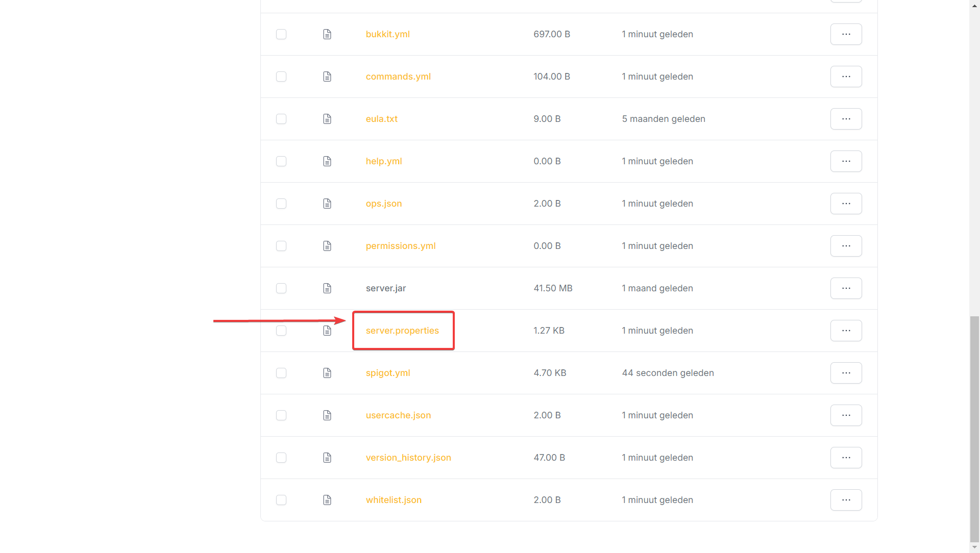Click the scrollbar down arrow
This screenshot has height=553, width=980.
click(x=974, y=548)
